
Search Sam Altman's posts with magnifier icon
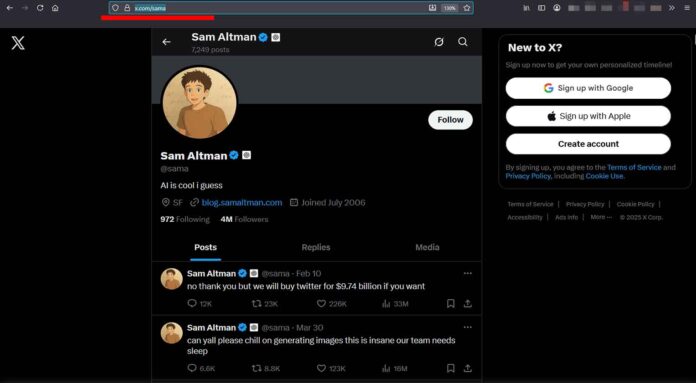click(x=463, y=42)
